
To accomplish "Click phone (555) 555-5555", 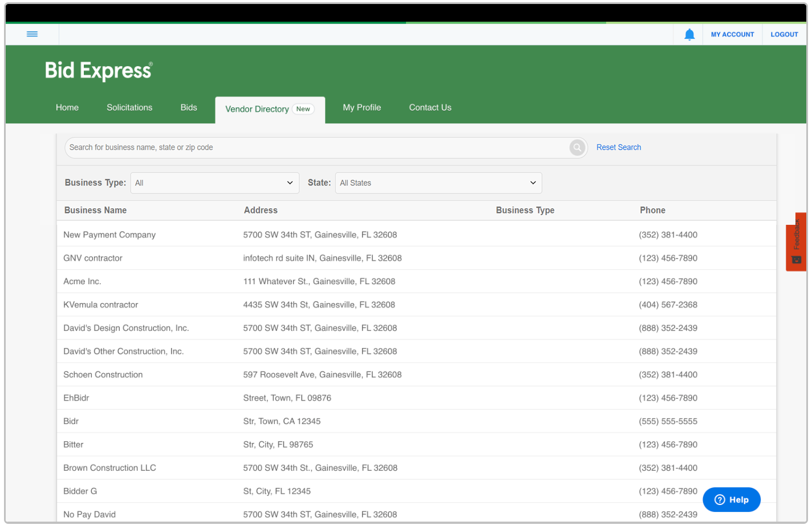I will point(668,422).
